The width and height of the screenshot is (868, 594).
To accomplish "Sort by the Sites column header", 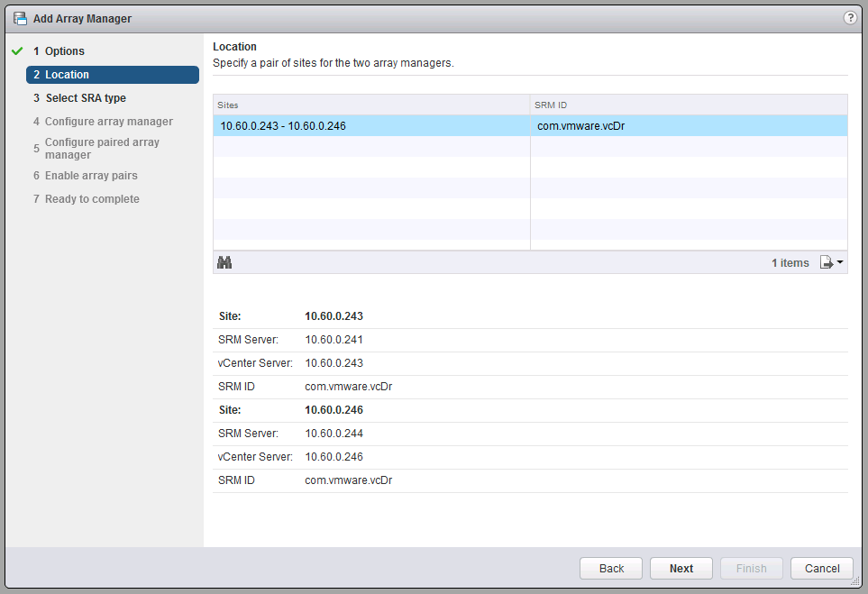I will [371, 105].
